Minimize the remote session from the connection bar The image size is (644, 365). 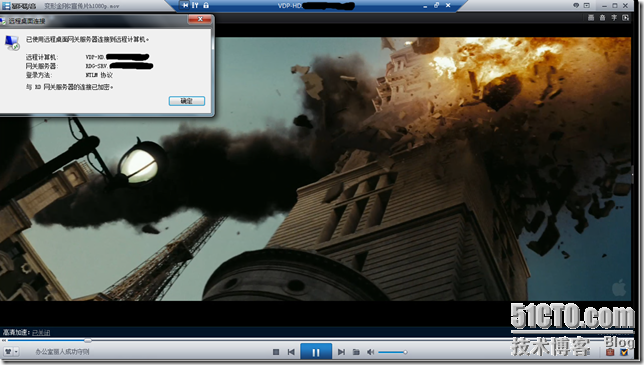coord(425,6)
